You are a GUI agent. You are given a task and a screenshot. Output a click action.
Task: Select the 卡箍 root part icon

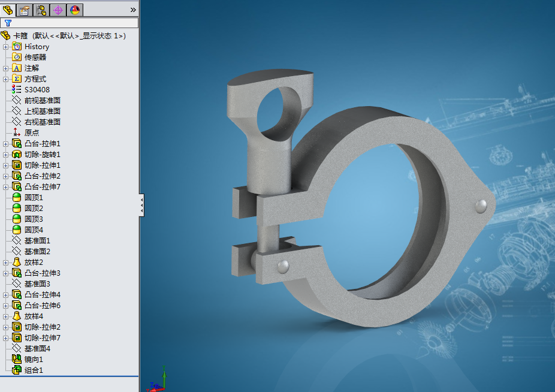[x=5, y=35]
